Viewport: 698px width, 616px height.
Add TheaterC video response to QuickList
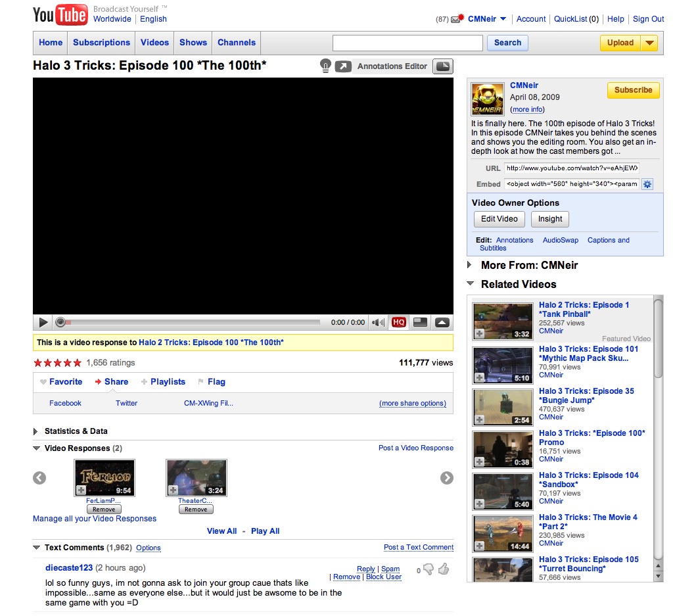coord(173,490)
